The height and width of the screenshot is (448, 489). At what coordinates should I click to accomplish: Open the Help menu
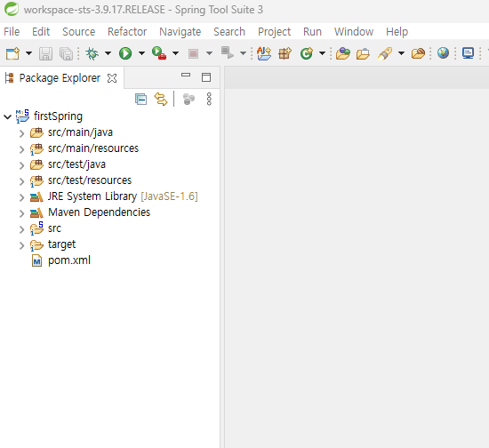[397, 31]
